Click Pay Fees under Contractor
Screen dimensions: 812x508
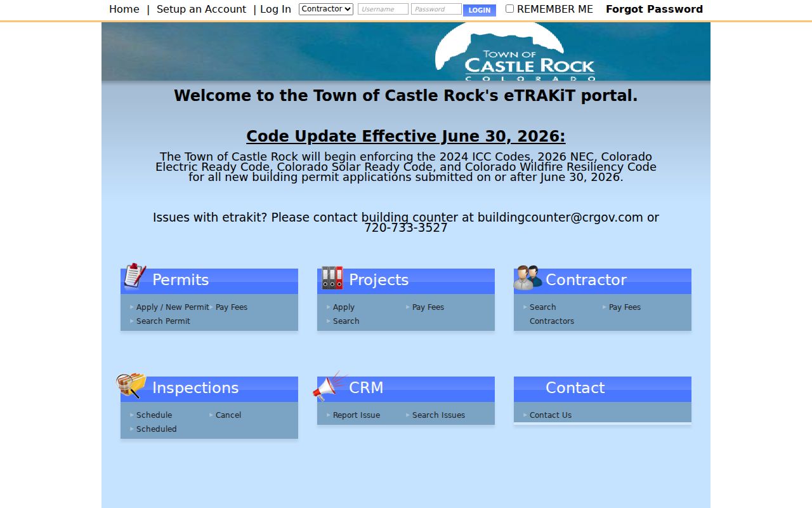point(625,307)
